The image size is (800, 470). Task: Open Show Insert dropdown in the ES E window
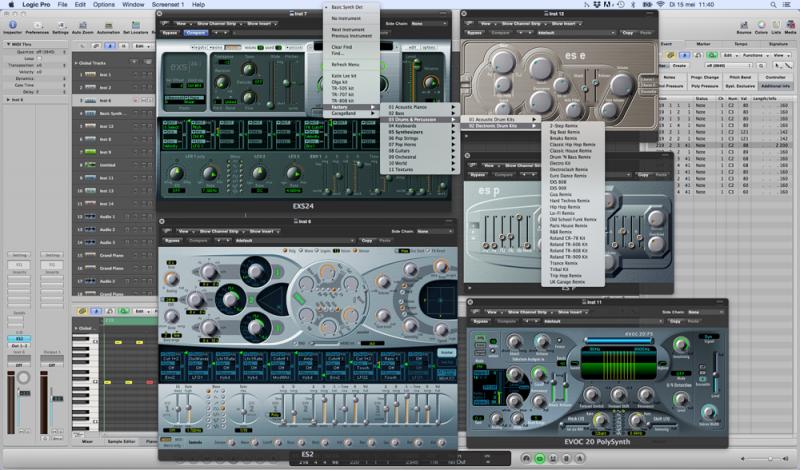click(565, 23)
